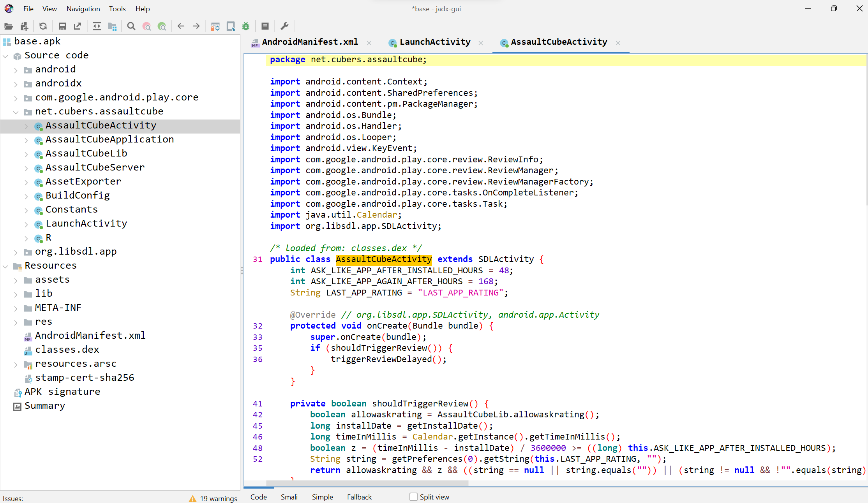Click Sync with editor toolbar icon
The image size is (868, 503).
click(x=97, y=26)
